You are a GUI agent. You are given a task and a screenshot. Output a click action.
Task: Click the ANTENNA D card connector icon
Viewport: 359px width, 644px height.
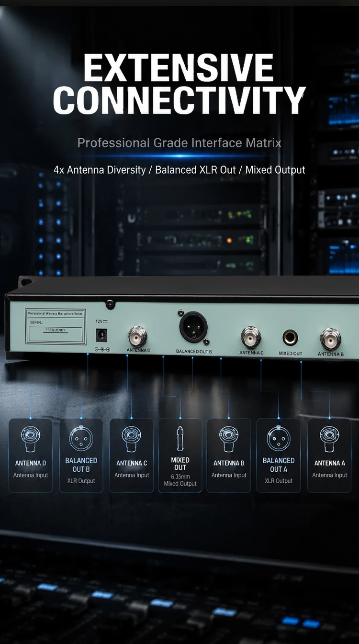tap(31, 440)
